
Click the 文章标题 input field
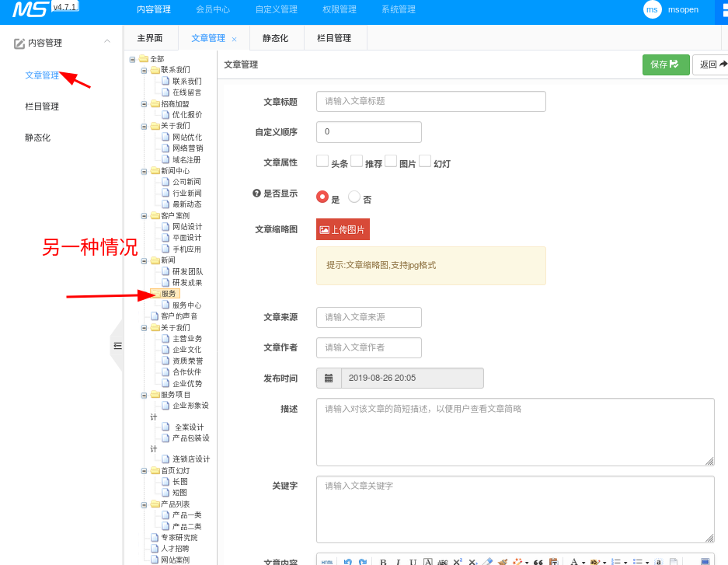pyautogui.click(x=431, y=101)
